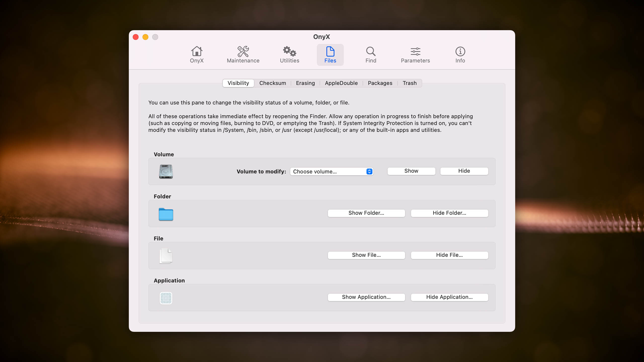Image resolution: width=644 pixels, height=362 pixels.
Task: Click the Show Folder... button
Action: [366, 213]
